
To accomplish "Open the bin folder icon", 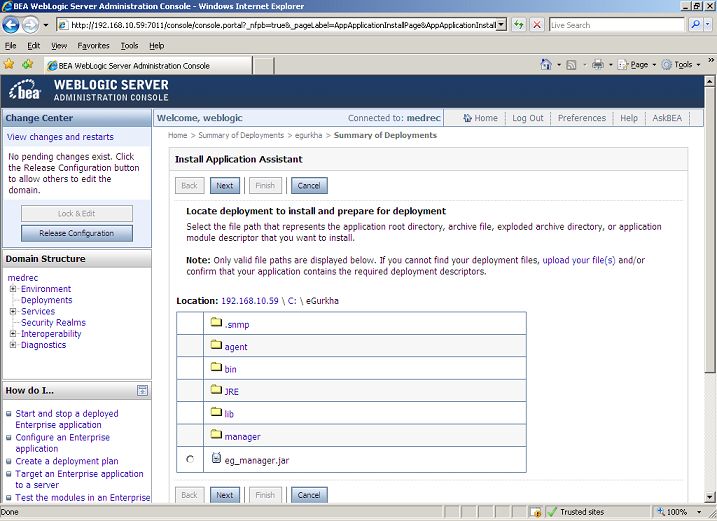I will tap(216, 367).
